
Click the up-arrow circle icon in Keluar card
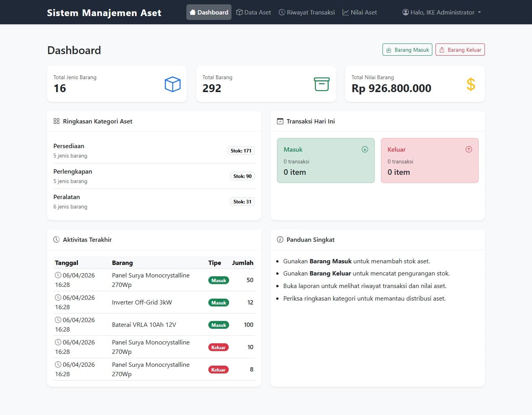pos(469,149)
